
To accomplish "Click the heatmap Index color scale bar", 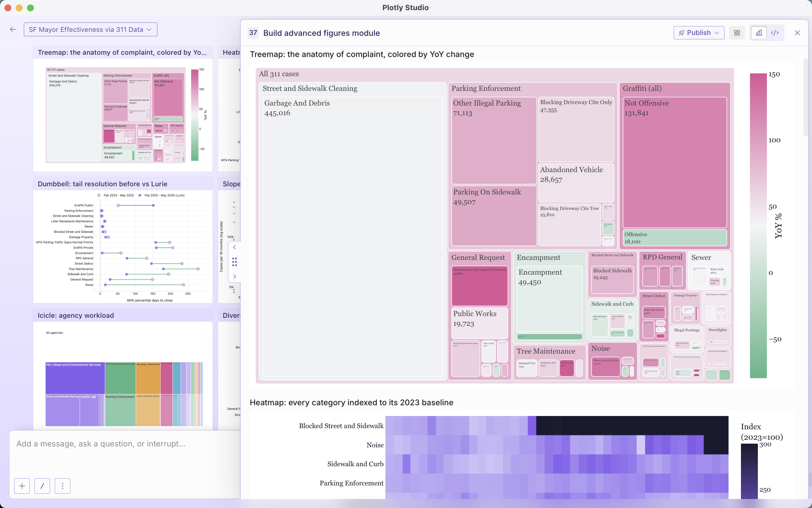I will click(749, 471).
